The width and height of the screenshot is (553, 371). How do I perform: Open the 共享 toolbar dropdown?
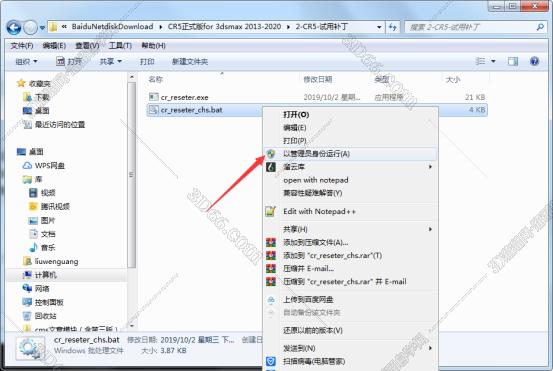click(x=110, y=62)
